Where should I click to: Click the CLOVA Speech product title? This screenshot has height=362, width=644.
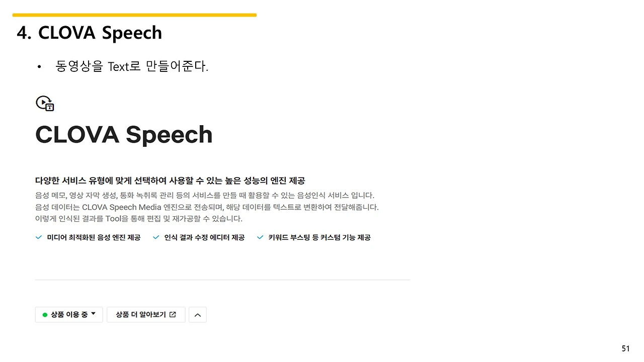(124, 134)
